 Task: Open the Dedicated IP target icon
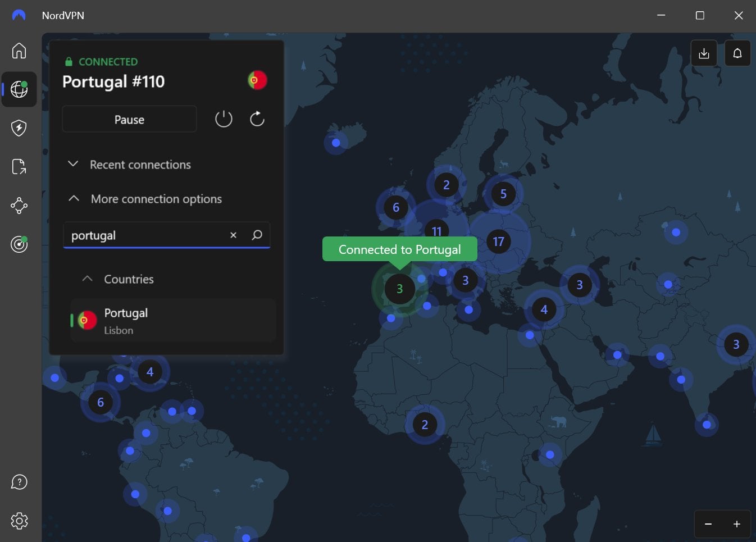19,244
